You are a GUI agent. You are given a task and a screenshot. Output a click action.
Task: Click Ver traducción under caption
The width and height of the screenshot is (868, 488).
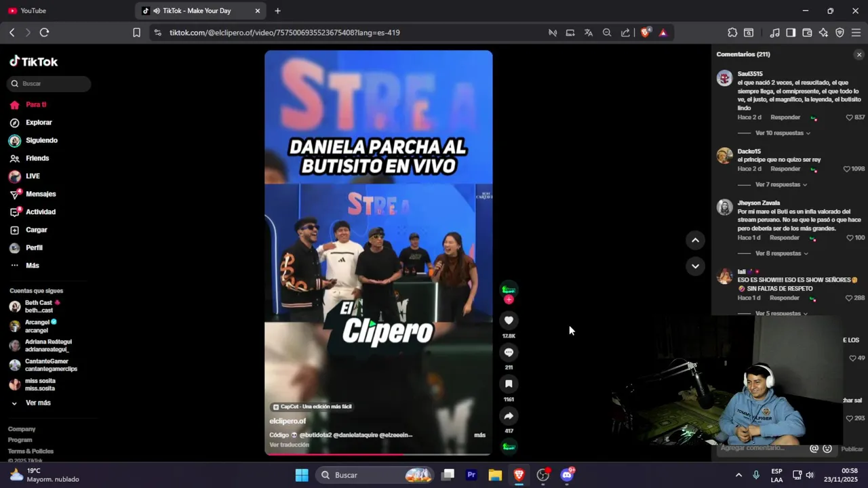click(x=289, y=445)
